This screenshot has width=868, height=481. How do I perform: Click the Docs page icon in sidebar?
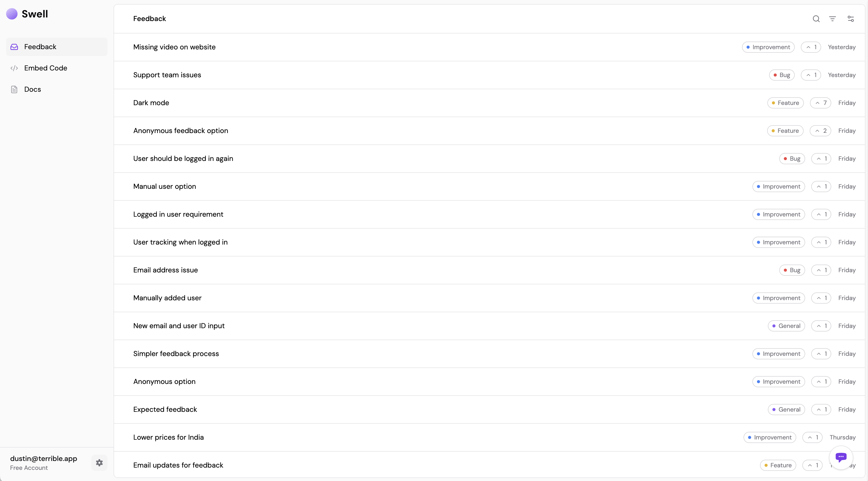pos(15,89)
